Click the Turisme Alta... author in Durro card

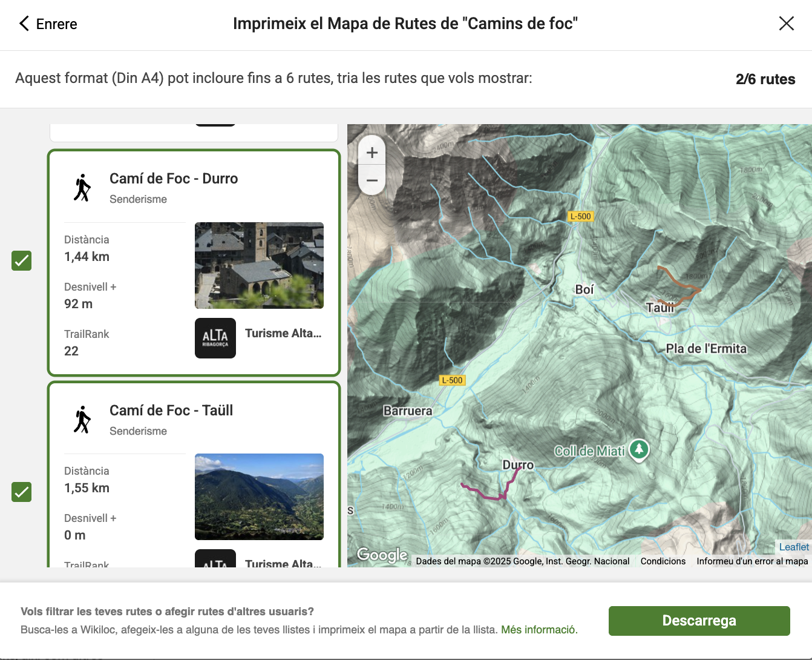pyautogui.click(x=283, y=333)
